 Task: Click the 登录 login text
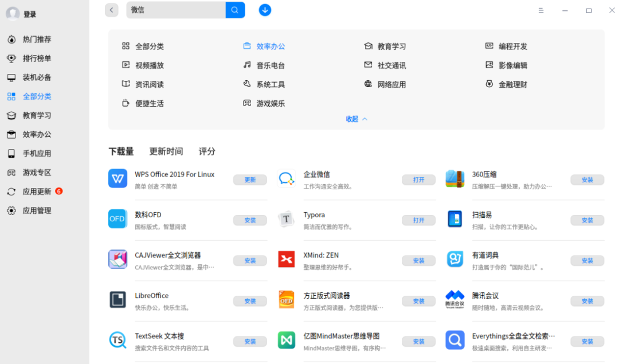click(30, 14)
